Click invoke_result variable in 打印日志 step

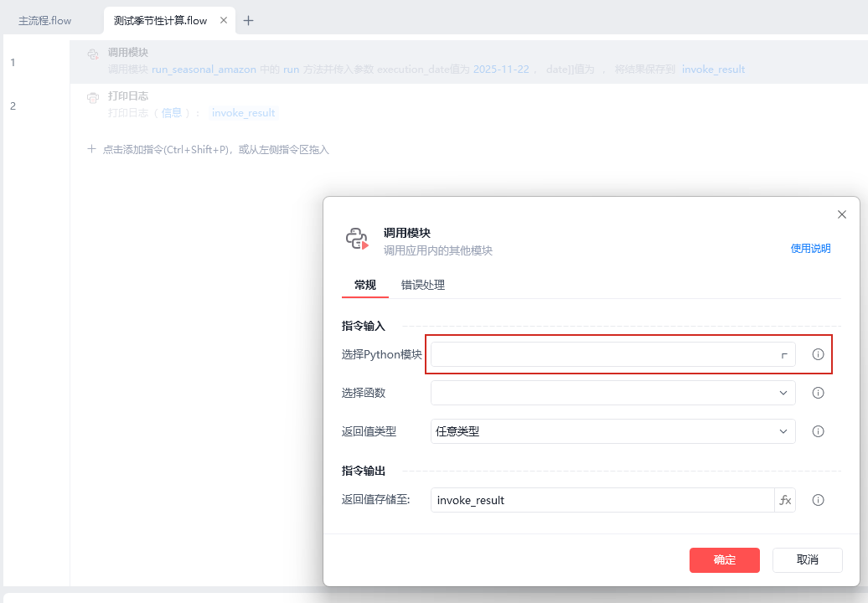tap(243, 113)
